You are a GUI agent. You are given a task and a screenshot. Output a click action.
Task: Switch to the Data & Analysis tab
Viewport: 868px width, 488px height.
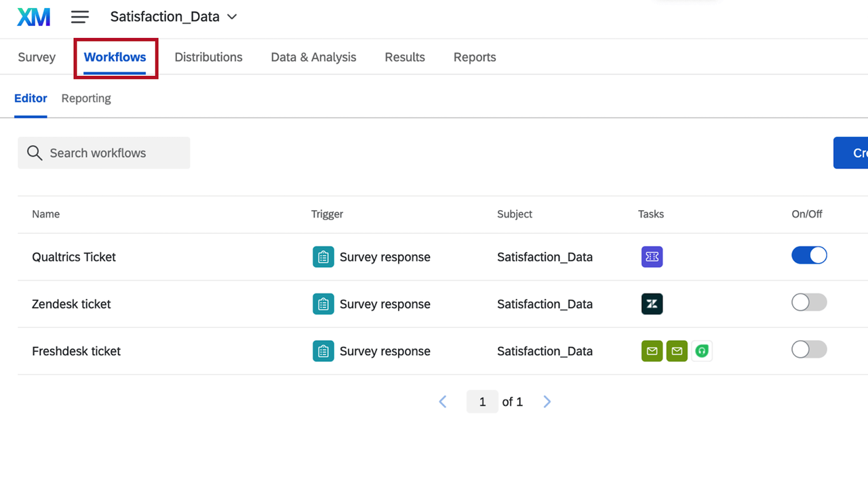[313, 58]
